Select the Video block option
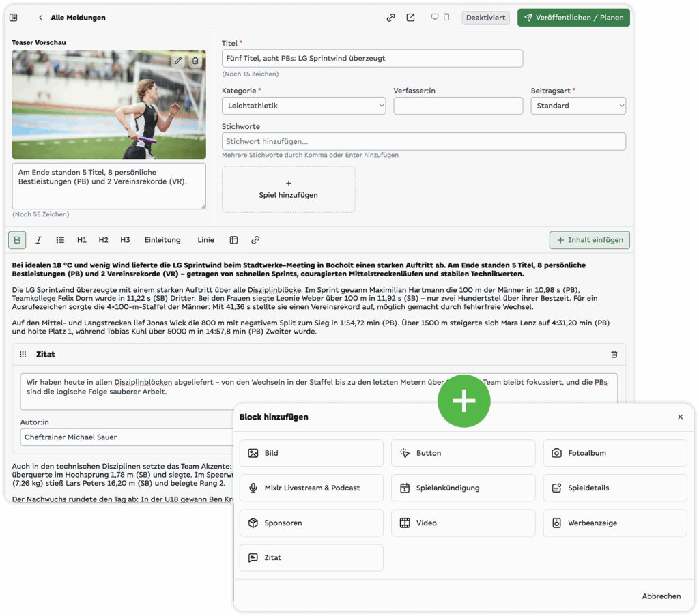 [x=463, y=523]
